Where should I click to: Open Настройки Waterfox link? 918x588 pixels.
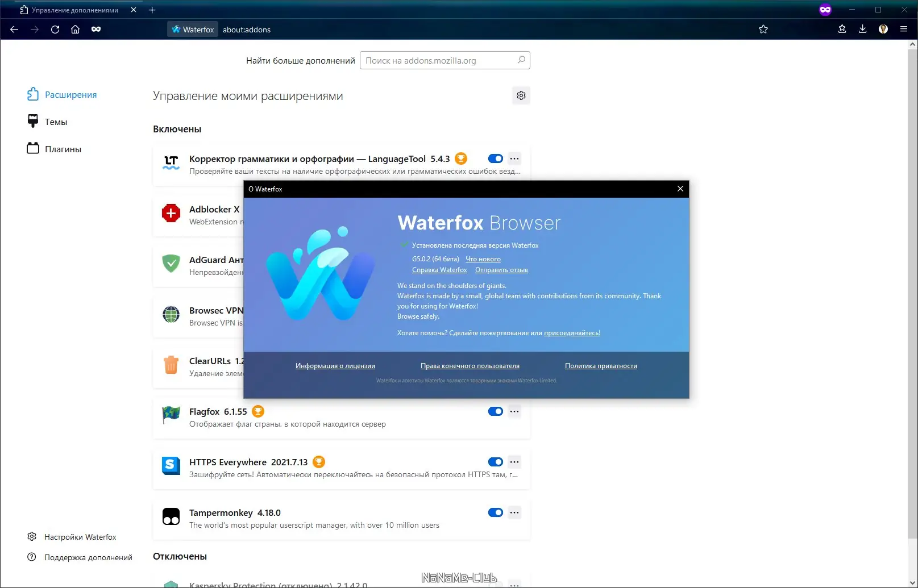pyautogui.click(x=72, y=537)
